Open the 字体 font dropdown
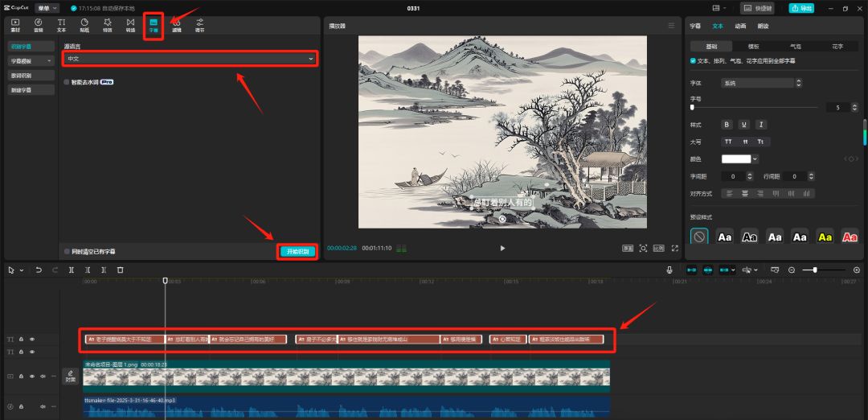Image resolution: width=868 pixels, height=420 pixels. [761, 83]
